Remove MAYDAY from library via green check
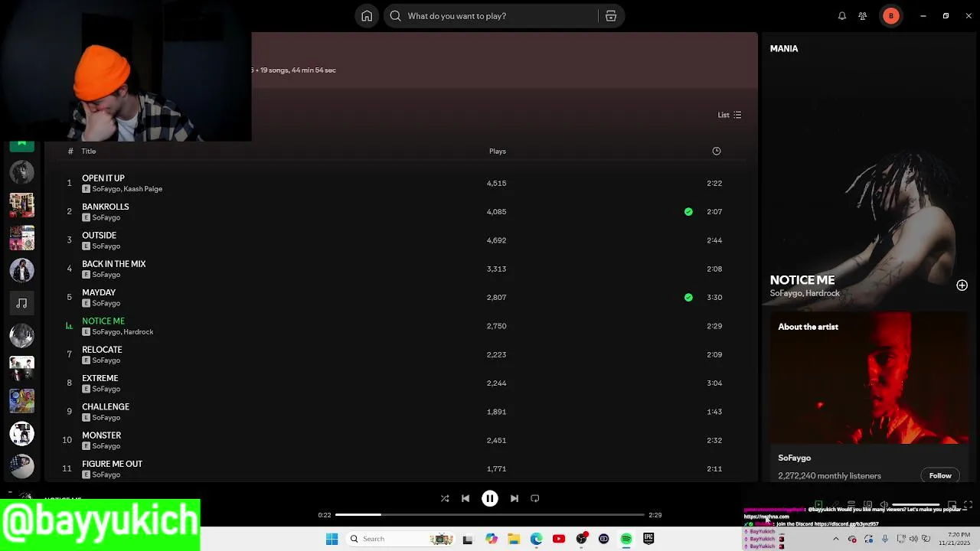 click(688, 298)
